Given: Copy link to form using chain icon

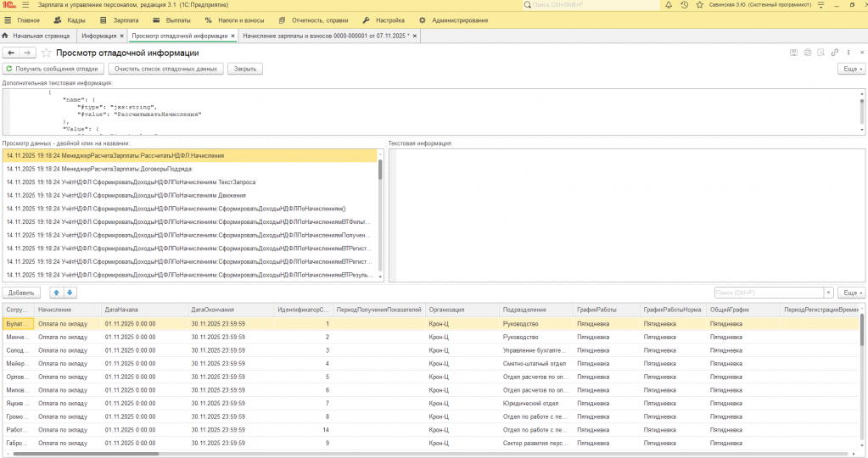Looking at the screenshot, I should 835,53.
